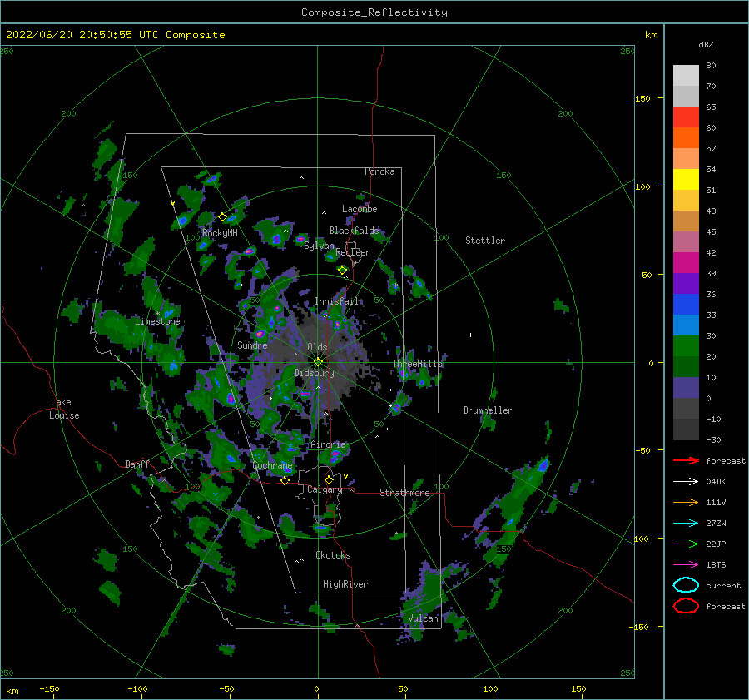Click the Calgary city label
This screenshot has width=749, height=700.
tap(325, 489)
